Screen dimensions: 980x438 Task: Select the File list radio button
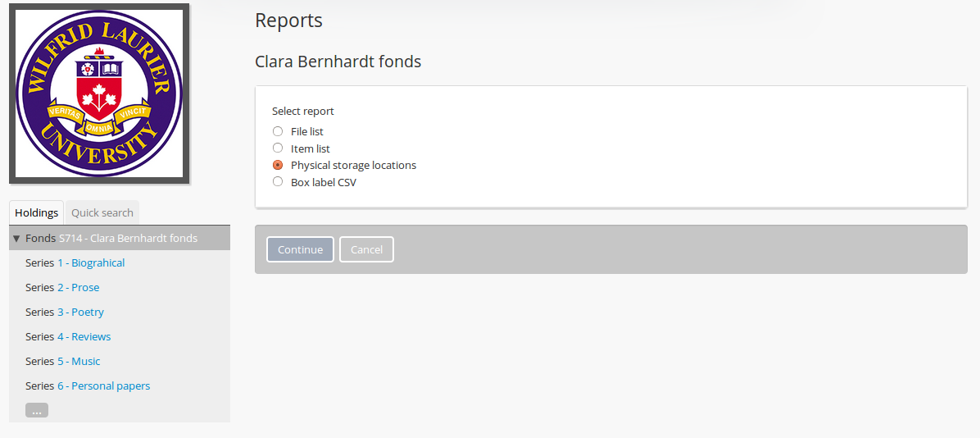[278, 131]
